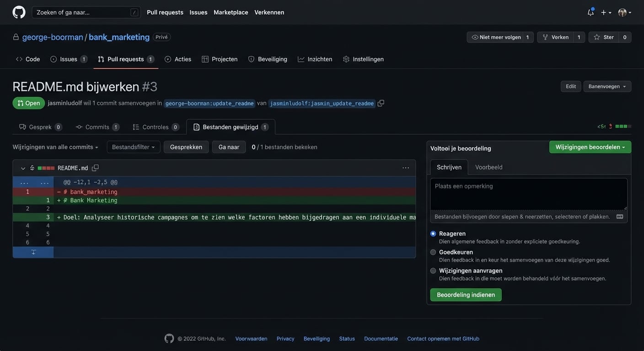Click markdown icon in comment box footer

point(620,217)
